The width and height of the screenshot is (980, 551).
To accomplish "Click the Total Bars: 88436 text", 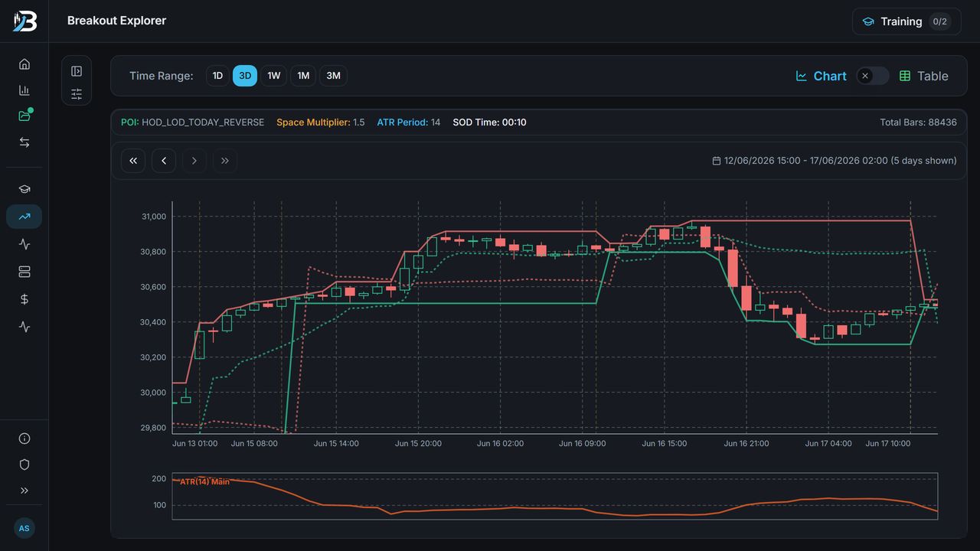I will pyautogui.click(x=918, y=122).
